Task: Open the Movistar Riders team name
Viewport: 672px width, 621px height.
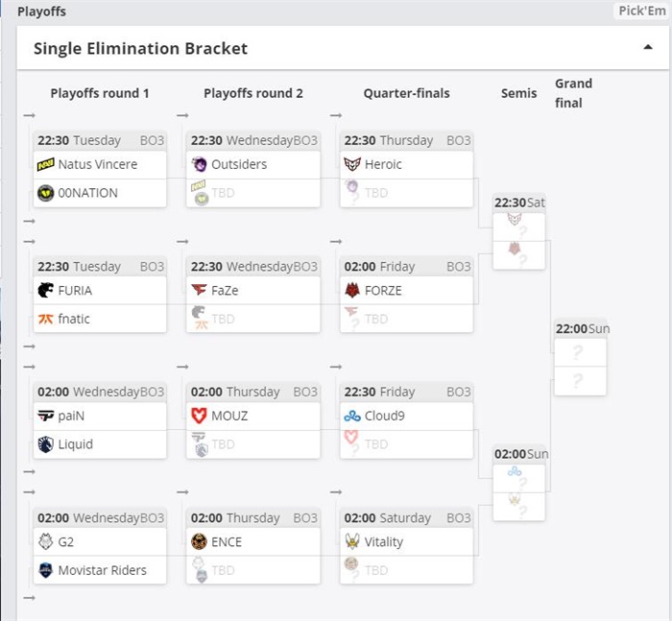Action: tap(102, 570)
